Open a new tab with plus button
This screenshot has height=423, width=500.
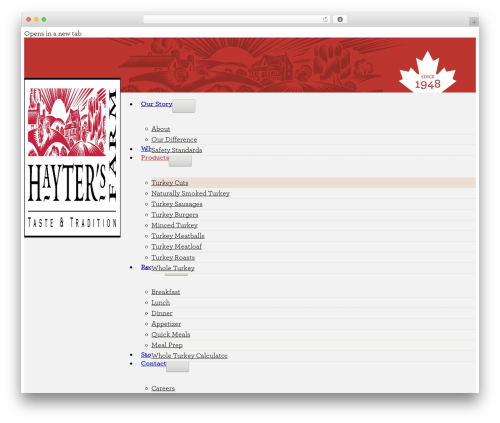pyautogui.click(x=474, y=22)
